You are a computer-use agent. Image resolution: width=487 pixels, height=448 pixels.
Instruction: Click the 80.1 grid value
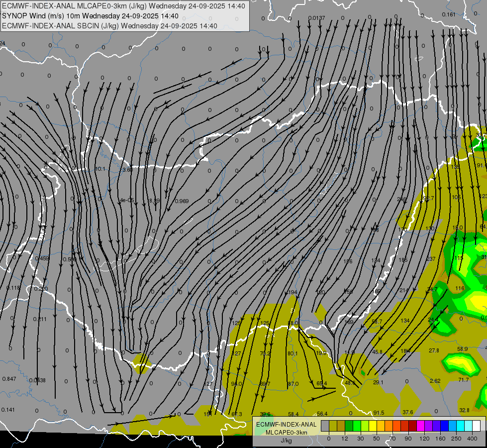(x=292, y=353)
